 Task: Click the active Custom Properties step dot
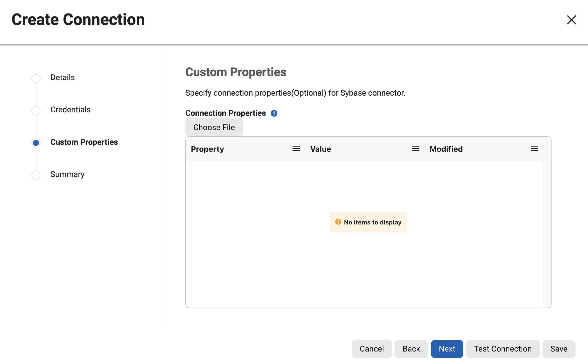[x=36, y=143]
